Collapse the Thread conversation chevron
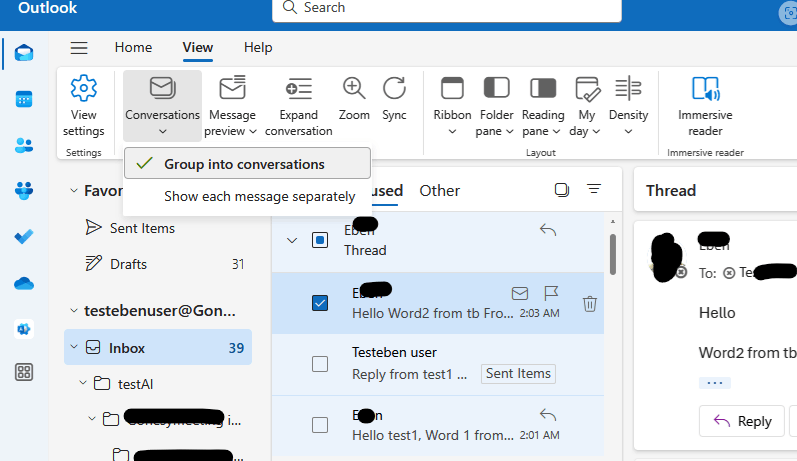Image resolution: width=797 pixels, height=461 pixels. tap(292, 240)
